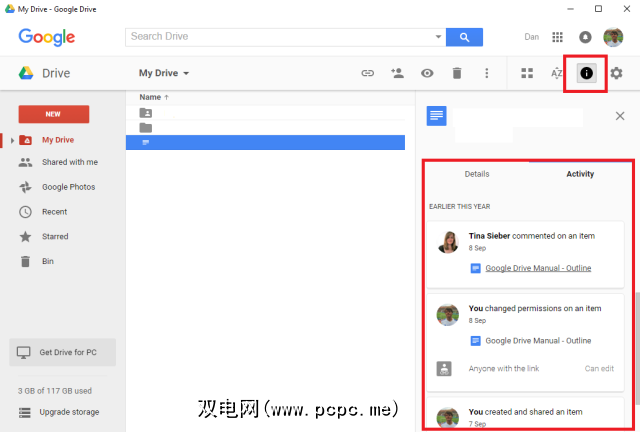Open My Drive in the sidebar
Viewport: 640px width, 432px height.
[x=58, y=140]
